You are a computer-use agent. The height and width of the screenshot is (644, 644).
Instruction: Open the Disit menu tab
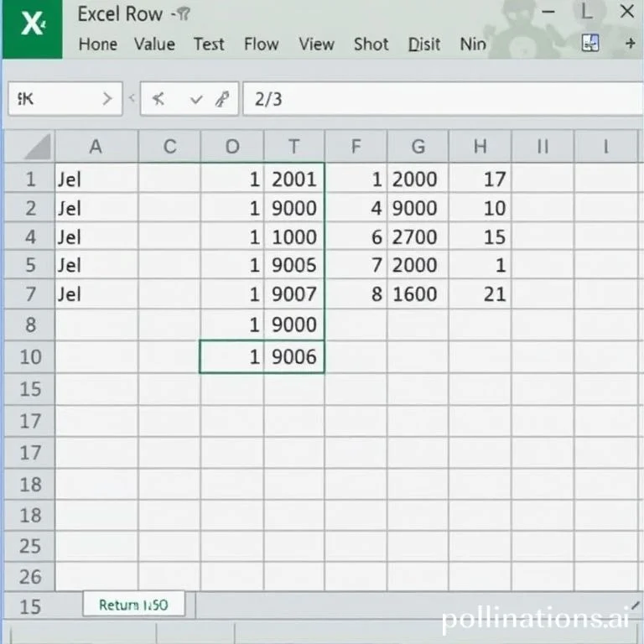[424, 44]
